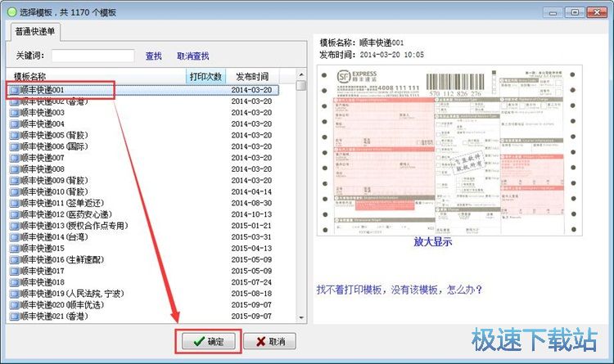Click the template icon beside 顺丰快递010 (背胶)
Screen dimensions: 614x364
pyautogui.click(x=15, y=192)
